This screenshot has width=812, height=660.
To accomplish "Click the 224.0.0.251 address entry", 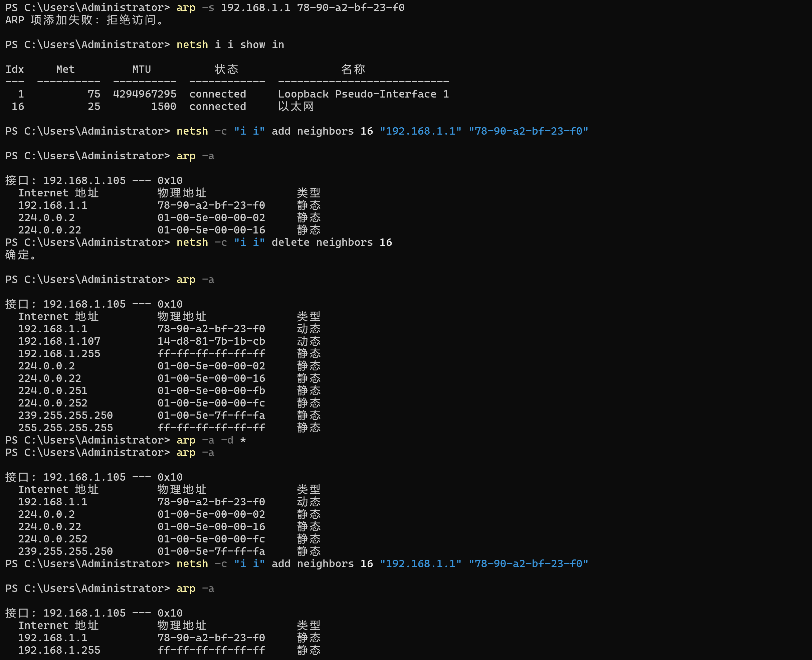I will (52, 391).
